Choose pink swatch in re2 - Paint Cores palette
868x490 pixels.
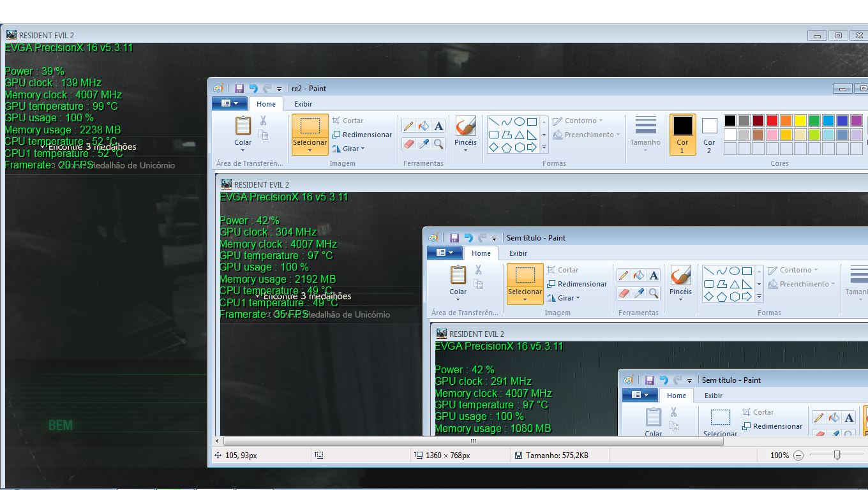point(772,135)
